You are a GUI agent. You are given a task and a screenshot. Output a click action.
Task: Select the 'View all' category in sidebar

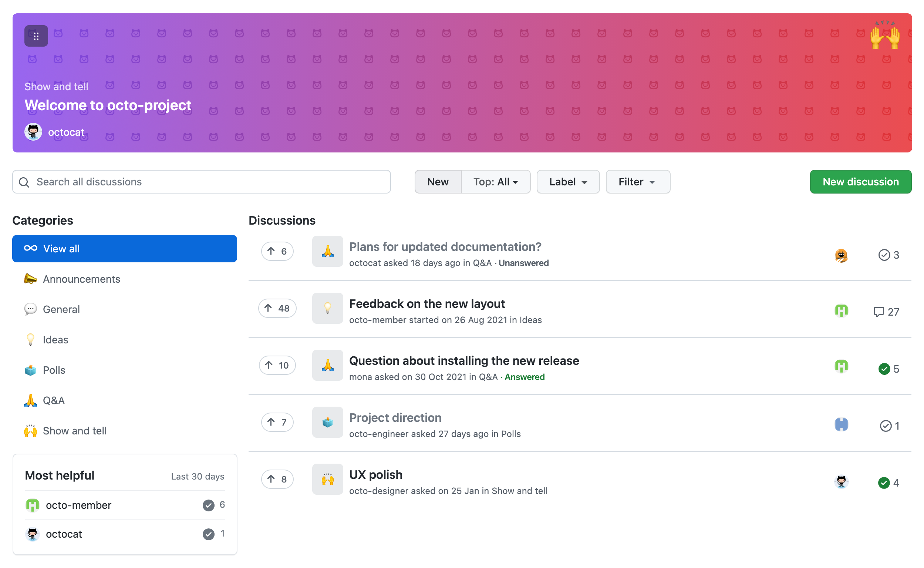click(x=125, y=249)
